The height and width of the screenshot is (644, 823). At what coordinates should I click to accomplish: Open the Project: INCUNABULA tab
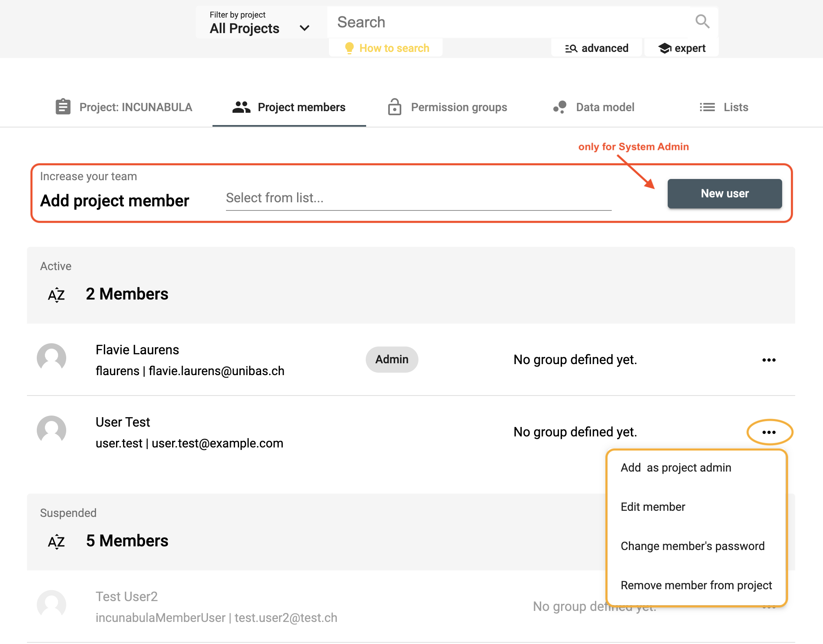click(x=123, y=107)
